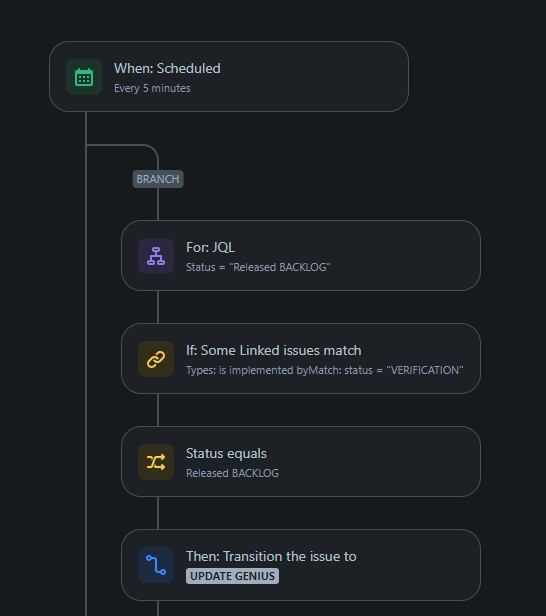Screen dimensions: 546x616
Task: Click the 'When: Scheduled' heading
Action: [x=167, y=69]
